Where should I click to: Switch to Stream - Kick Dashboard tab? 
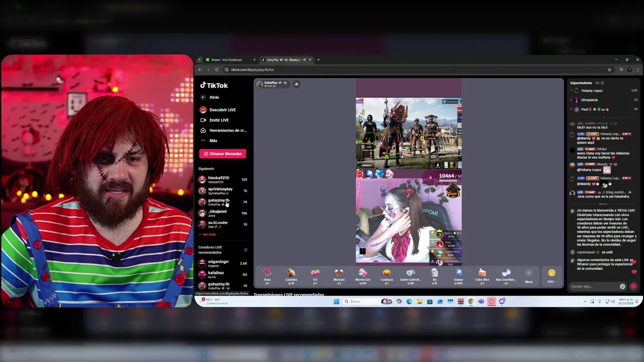(226, 60)
